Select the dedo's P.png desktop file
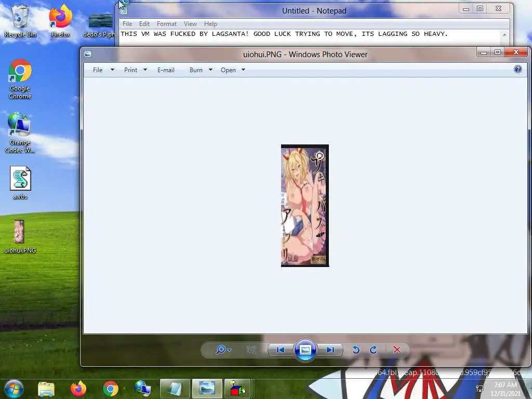 [x=99, y=24]
